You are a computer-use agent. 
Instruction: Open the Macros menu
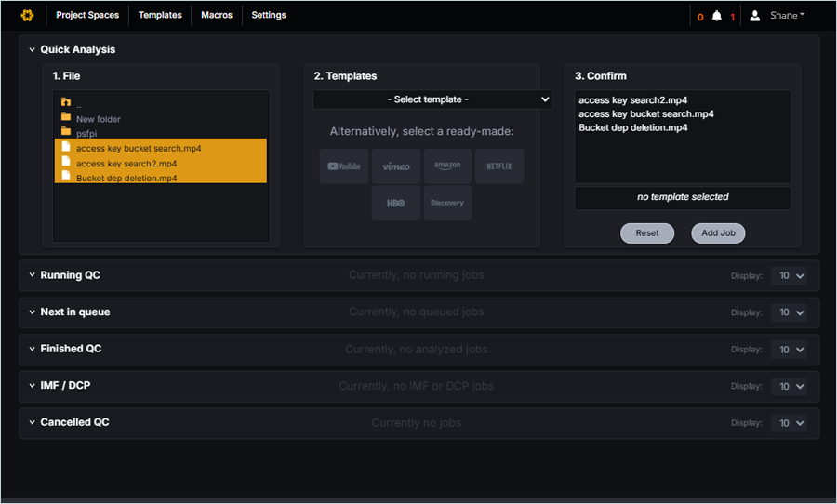(x=217, y=15)
